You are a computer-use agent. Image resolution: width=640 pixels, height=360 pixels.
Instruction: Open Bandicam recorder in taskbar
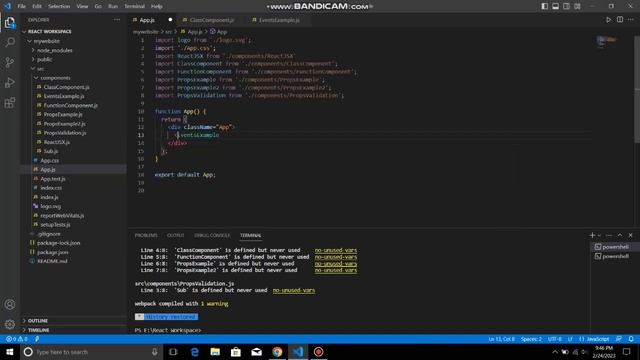319,352
